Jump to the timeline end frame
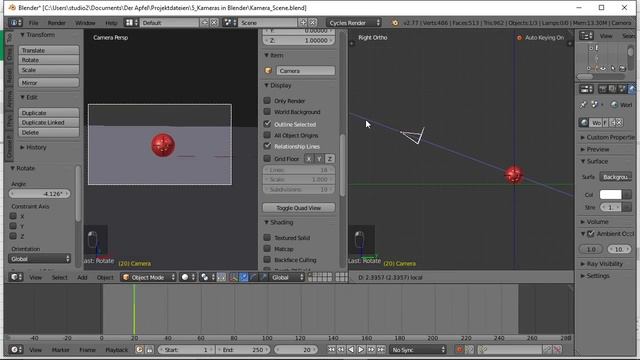The image size is (640, 360). [x=381, y=349]
